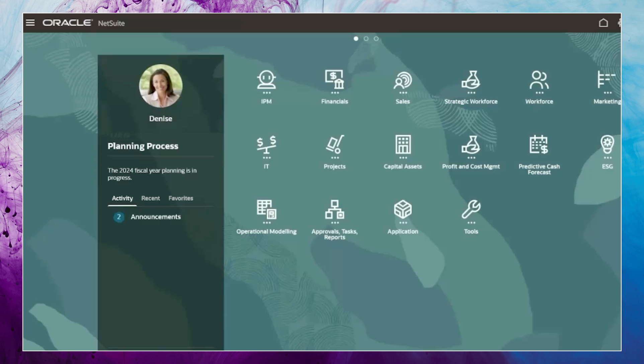Open Operational Modelling

pyautogui.click(x=266, y=209)
